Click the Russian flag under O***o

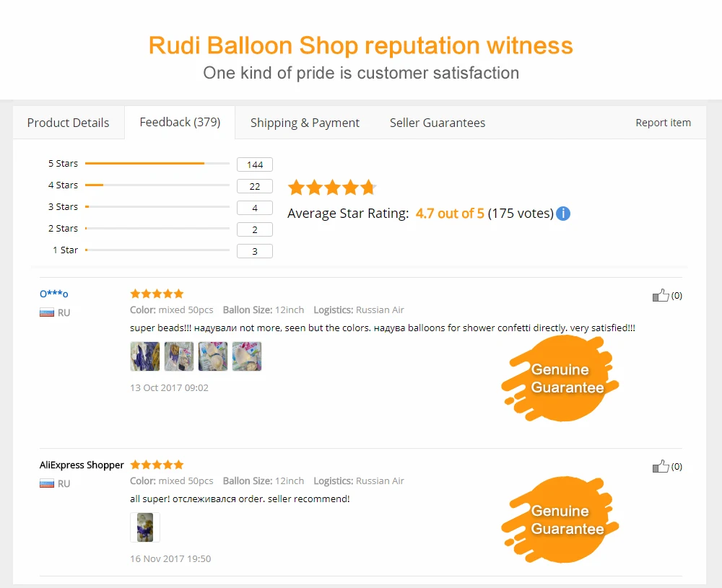pos(47,313)
